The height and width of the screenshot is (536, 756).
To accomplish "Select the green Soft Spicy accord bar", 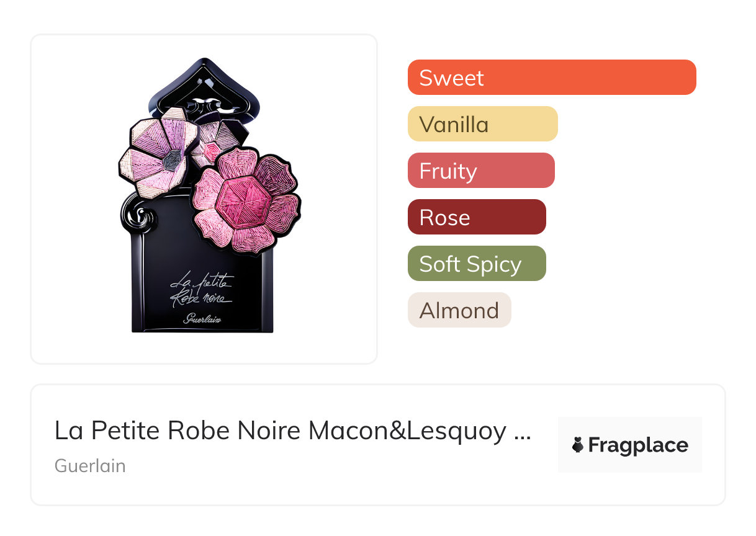I will (476, 264).
